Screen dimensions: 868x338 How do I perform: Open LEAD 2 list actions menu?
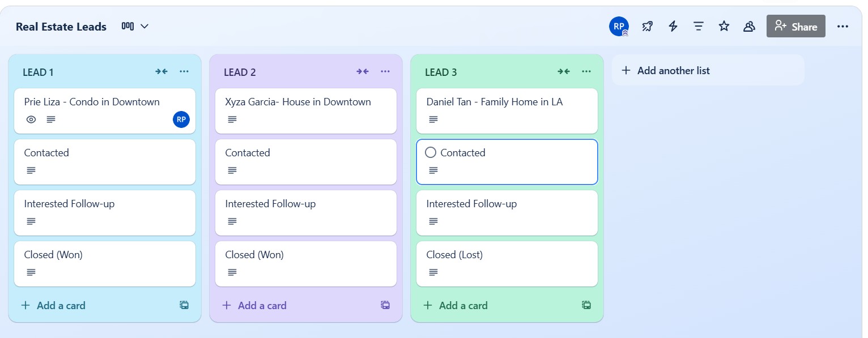click(x=385, y=71)
